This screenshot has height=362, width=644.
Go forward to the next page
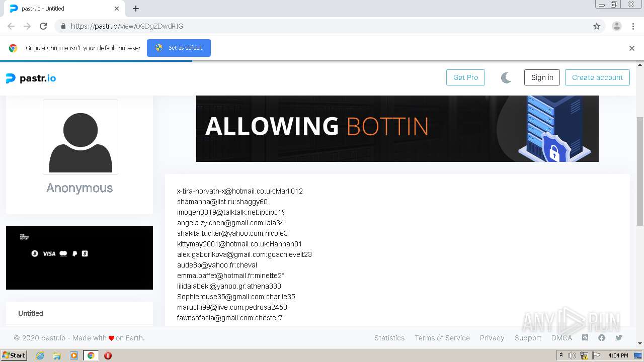point(27,26)
